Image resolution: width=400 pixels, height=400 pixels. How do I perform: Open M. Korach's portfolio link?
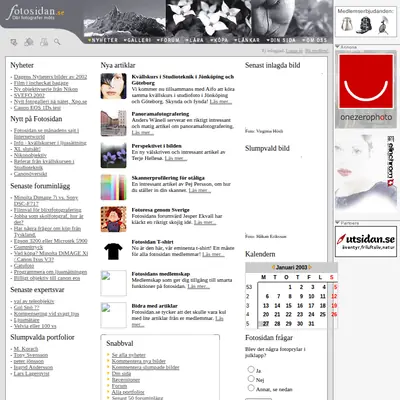tap(26, 349)
